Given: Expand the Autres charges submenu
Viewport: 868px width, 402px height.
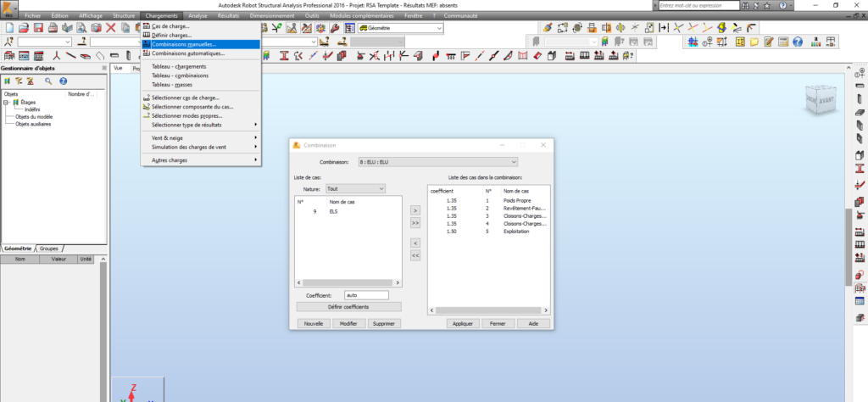Looking at the screenshot, I should click(x=200, y=160).
